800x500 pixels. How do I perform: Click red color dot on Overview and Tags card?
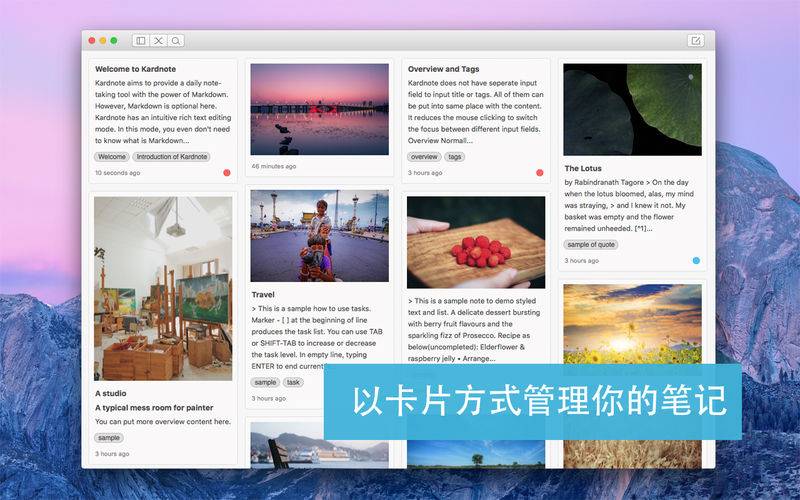540,173
